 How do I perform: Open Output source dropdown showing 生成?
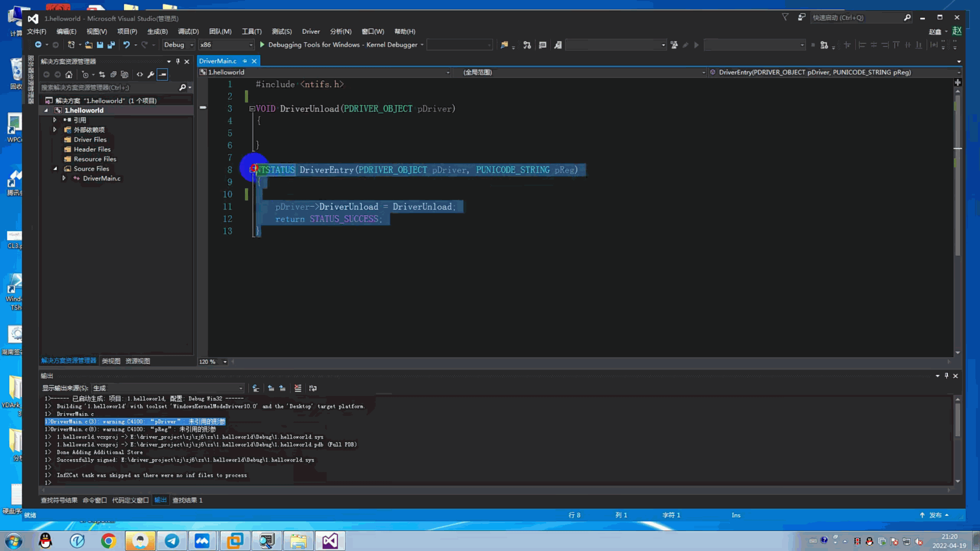168,388
